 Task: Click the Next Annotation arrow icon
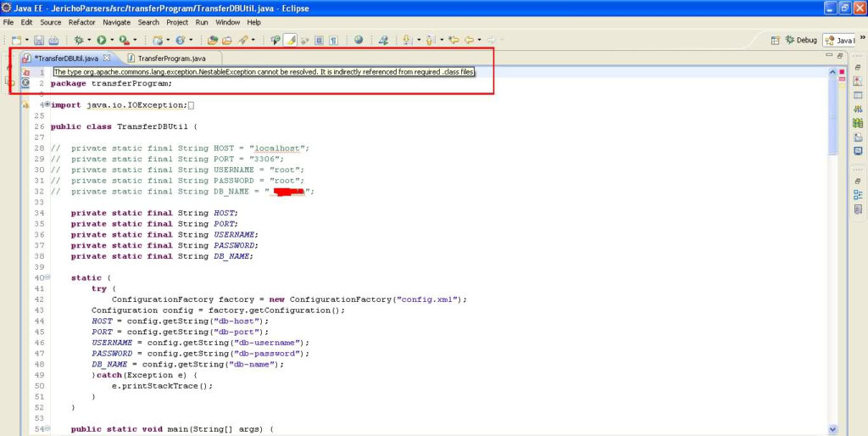pos(406,40)
